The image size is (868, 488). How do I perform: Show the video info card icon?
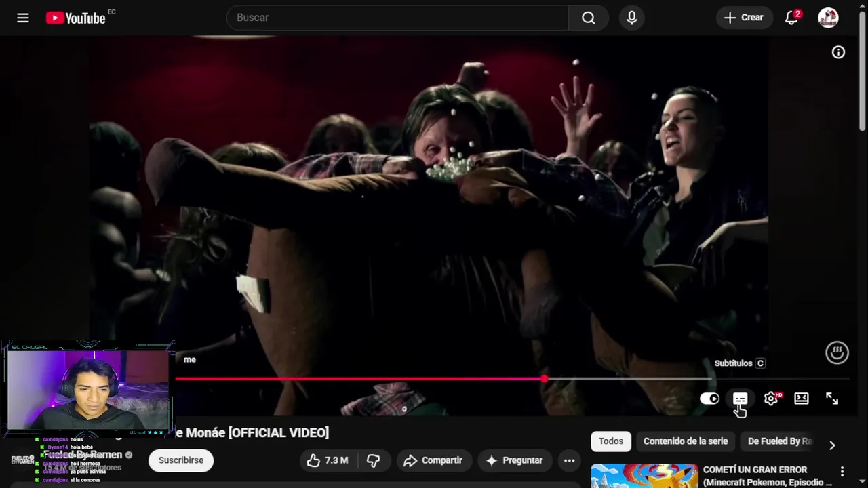click(x=839, y=52)
